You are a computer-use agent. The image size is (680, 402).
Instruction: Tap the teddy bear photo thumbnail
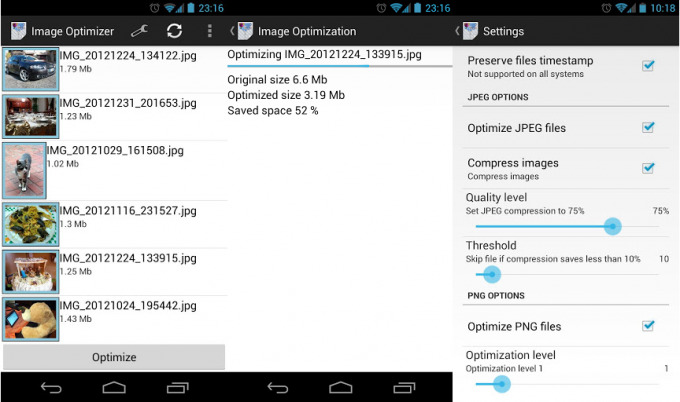[x=24, y=319]
